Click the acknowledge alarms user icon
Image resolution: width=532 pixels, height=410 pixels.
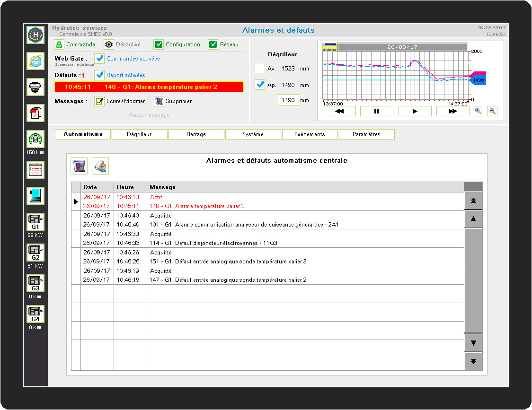[100, 166]
